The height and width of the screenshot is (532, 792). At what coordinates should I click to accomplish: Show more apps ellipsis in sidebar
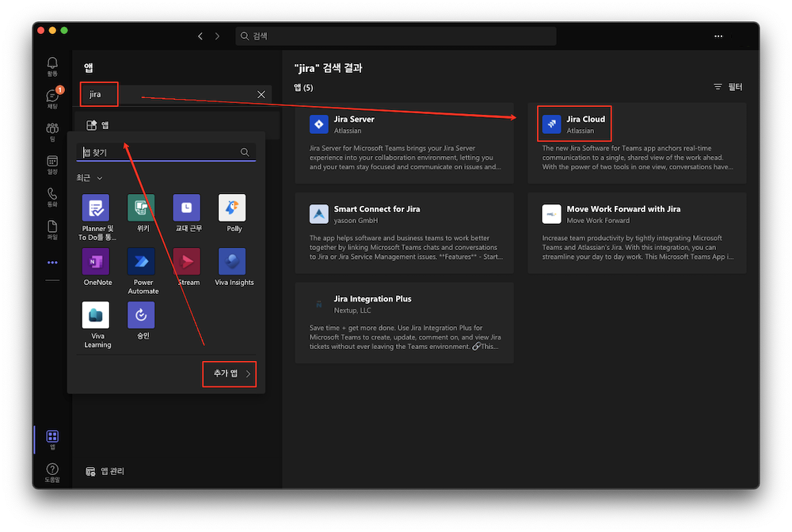coord(52,263)
